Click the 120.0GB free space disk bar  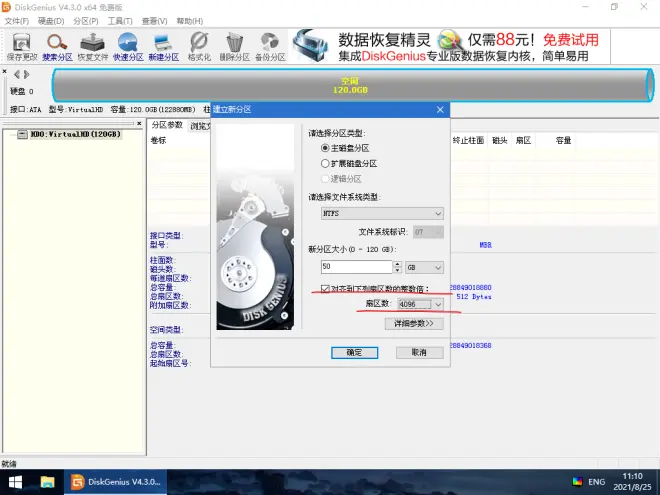pyautogui.click(x=353, y=85)
